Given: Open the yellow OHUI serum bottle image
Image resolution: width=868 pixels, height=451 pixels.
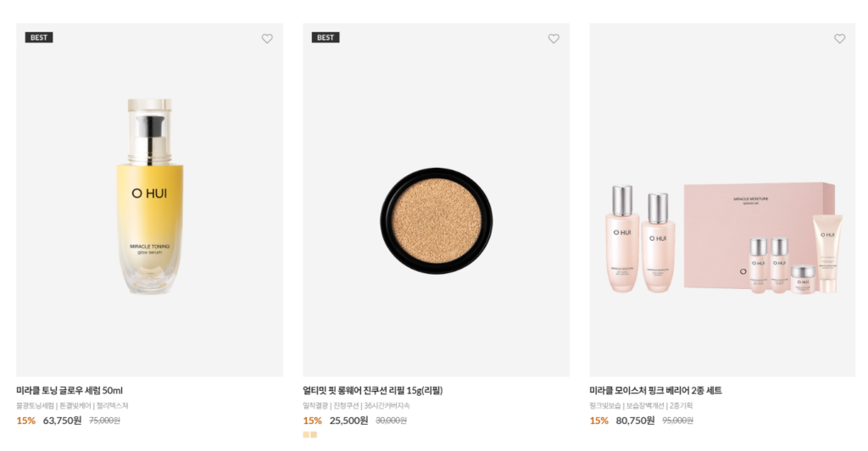Looking at the screenshot, I should coord(149,197).
